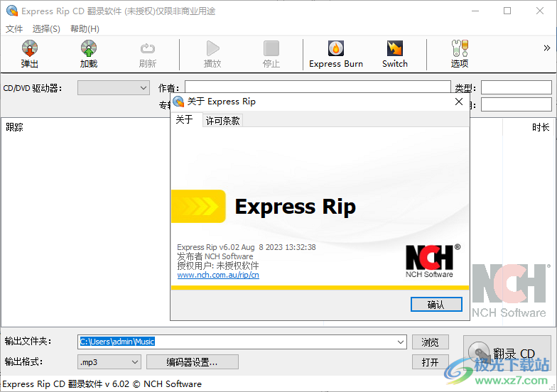Minimize the Express Rip window

click(475, 11)
